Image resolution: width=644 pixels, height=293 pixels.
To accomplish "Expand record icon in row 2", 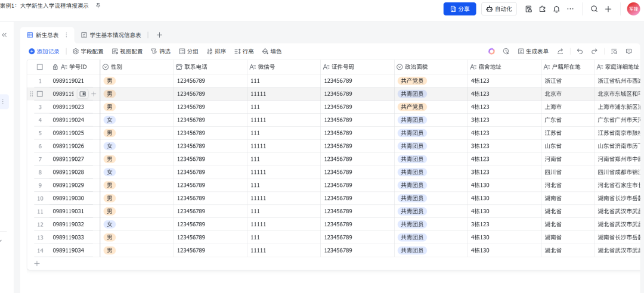I will point(83,94).
